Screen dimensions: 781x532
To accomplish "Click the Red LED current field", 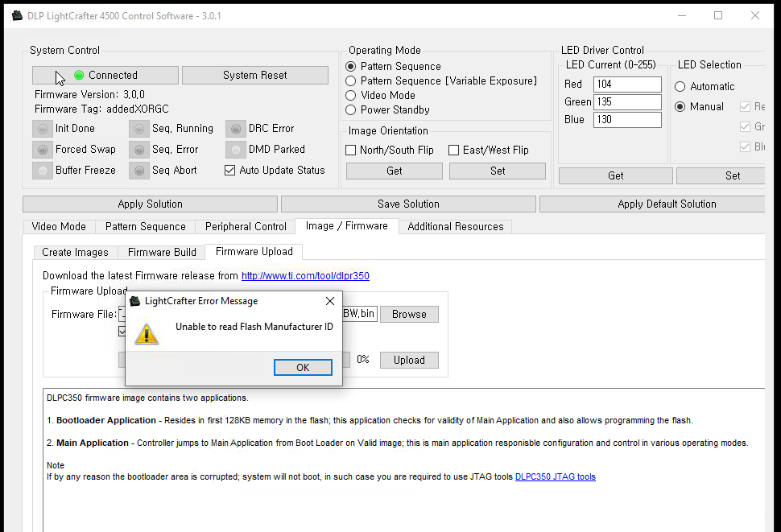I will pyautogui.click(x=627, y=84).
